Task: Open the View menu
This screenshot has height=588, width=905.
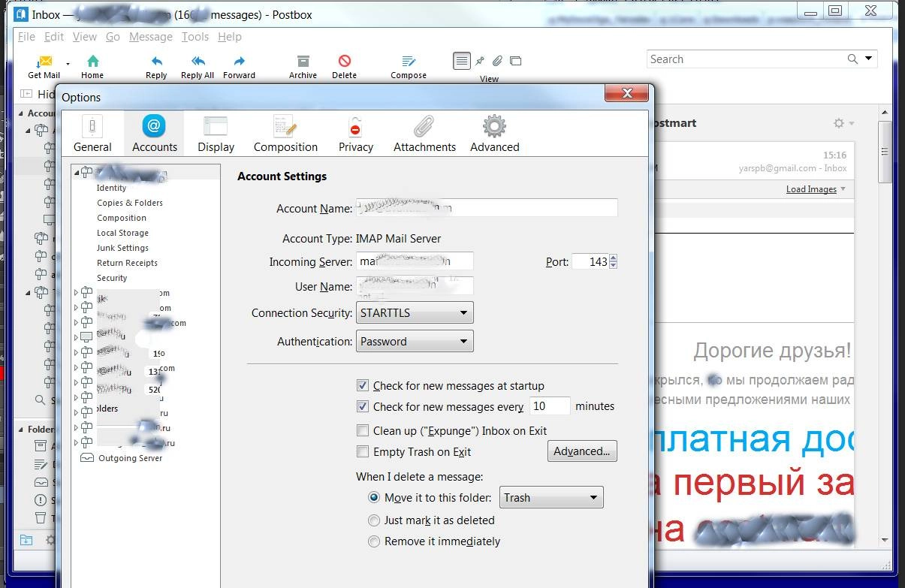Action: 84,37
